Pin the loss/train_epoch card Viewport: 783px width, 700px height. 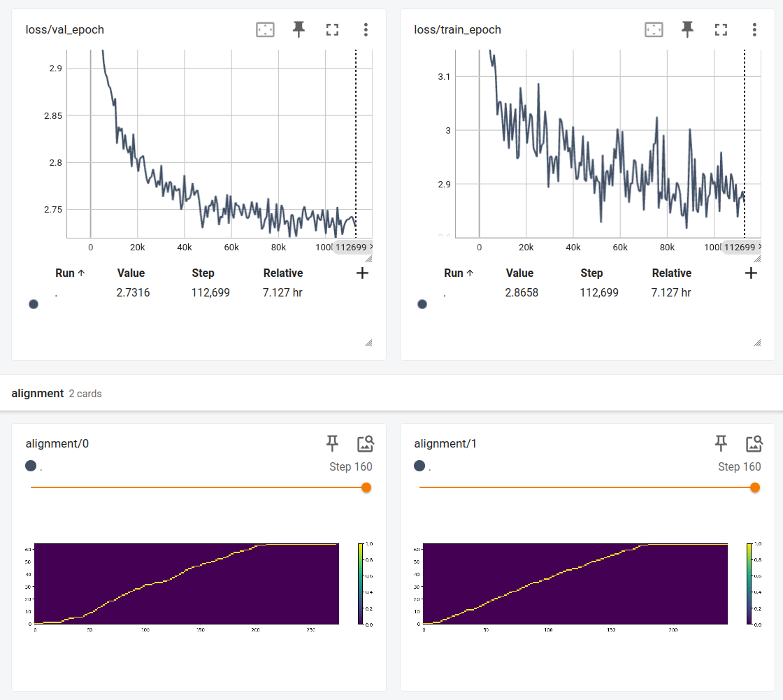tap(687, 29)
